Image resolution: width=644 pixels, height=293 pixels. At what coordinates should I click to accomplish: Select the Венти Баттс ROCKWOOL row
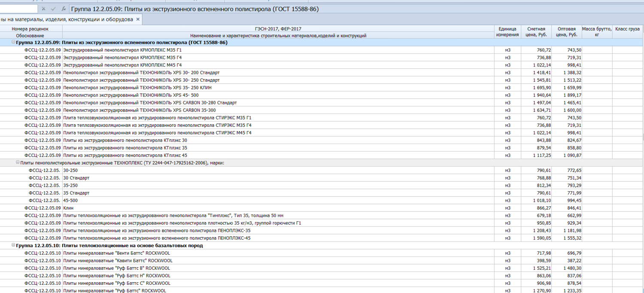coord(116,253)
